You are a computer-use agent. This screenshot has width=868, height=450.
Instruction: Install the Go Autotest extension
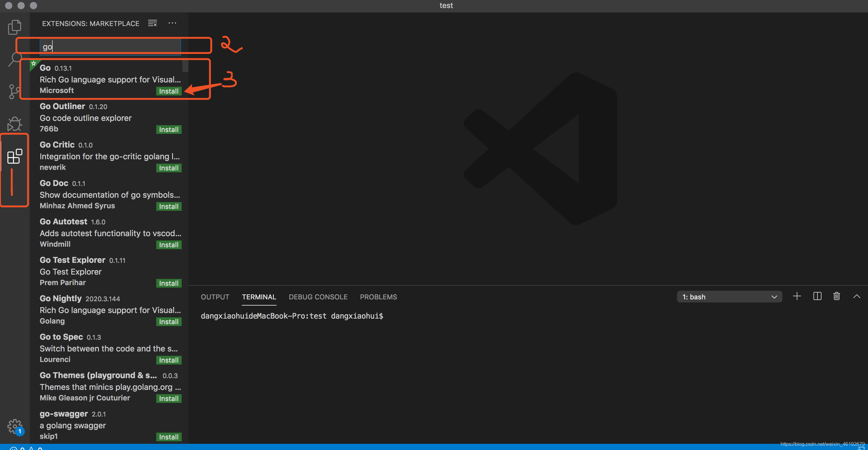tap(169, 245)
